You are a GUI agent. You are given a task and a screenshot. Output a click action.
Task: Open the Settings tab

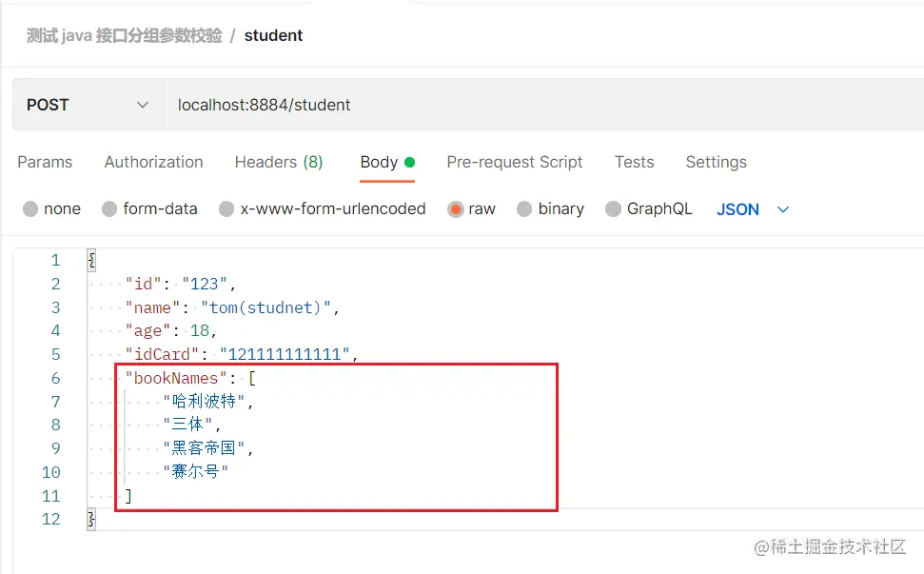tap(716, 162)
